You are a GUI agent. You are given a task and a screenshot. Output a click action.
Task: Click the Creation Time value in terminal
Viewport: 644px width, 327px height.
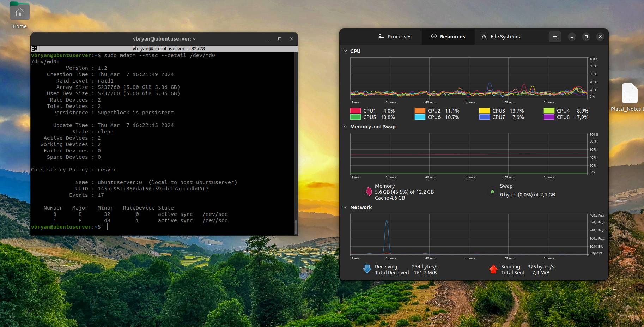point(136,74)
